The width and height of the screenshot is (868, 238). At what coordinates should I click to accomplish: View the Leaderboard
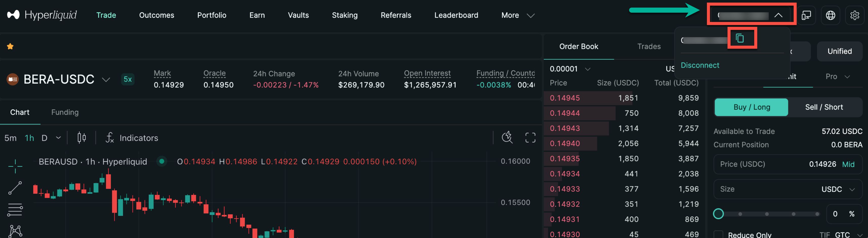pos(456,15)
